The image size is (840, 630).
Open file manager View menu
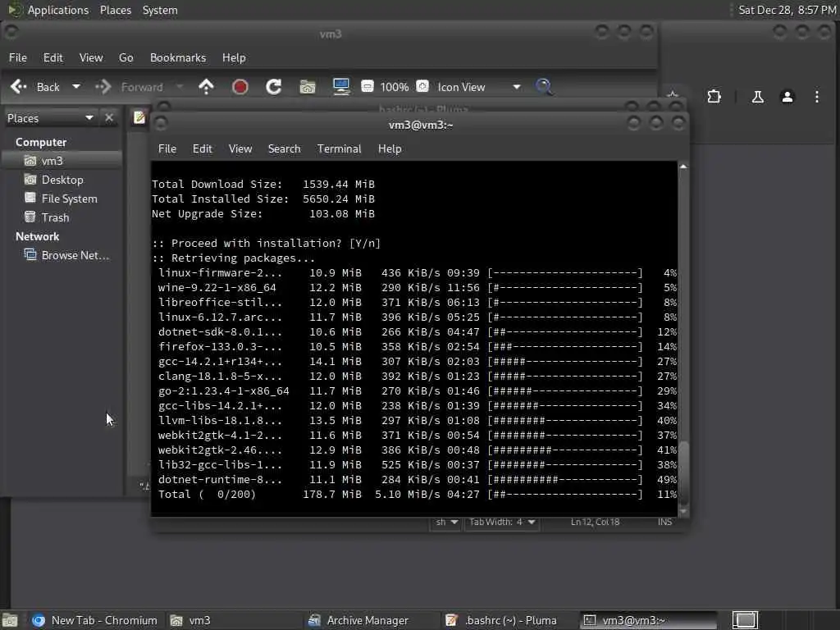(x=91, y=57)
